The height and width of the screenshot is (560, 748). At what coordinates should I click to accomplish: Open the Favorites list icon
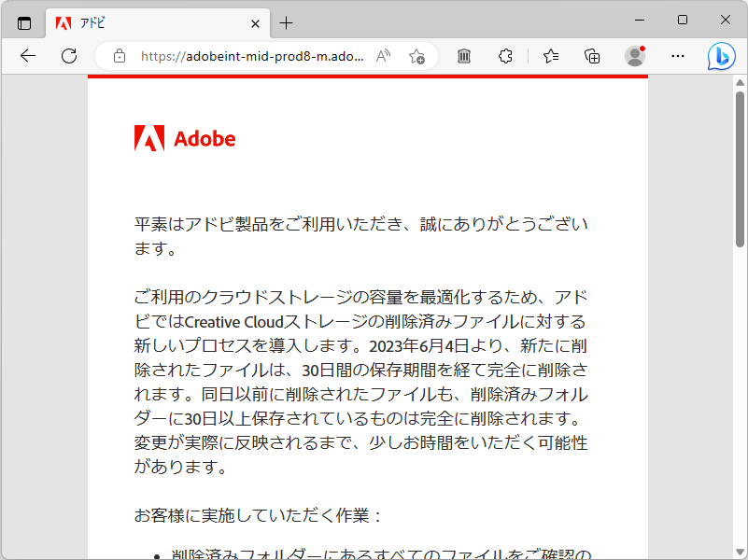point(550,56)
